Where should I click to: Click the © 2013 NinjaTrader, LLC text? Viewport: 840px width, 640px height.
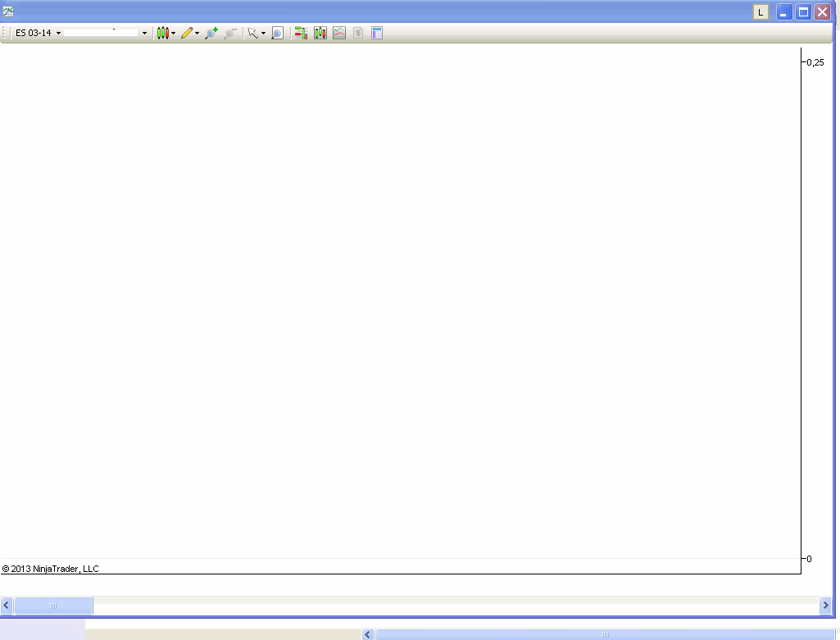coord(50,569)
